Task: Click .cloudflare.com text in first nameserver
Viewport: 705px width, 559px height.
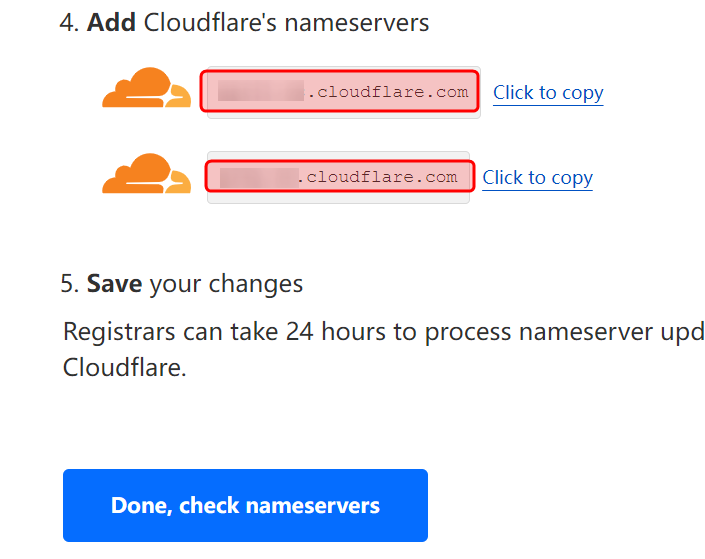Action: coord(387,93)
